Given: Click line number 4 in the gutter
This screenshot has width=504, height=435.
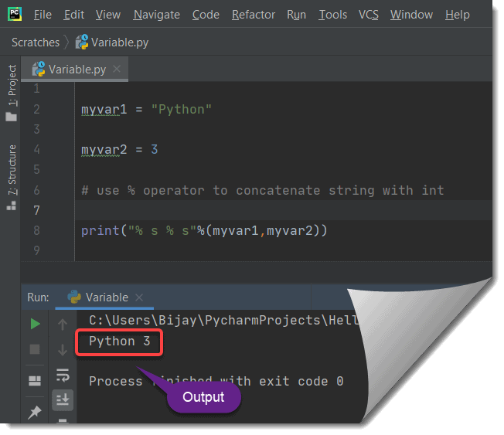Looking at the screenshot, I should click(x=36, y=149).
